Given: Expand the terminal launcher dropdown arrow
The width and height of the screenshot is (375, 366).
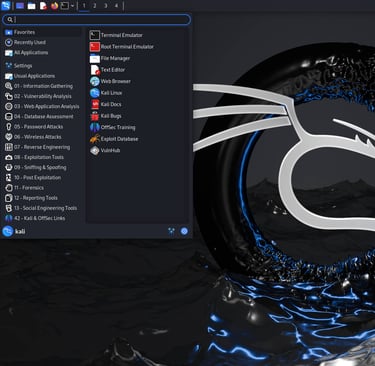Looking at the screenshot, I should (x=72, y=6).
